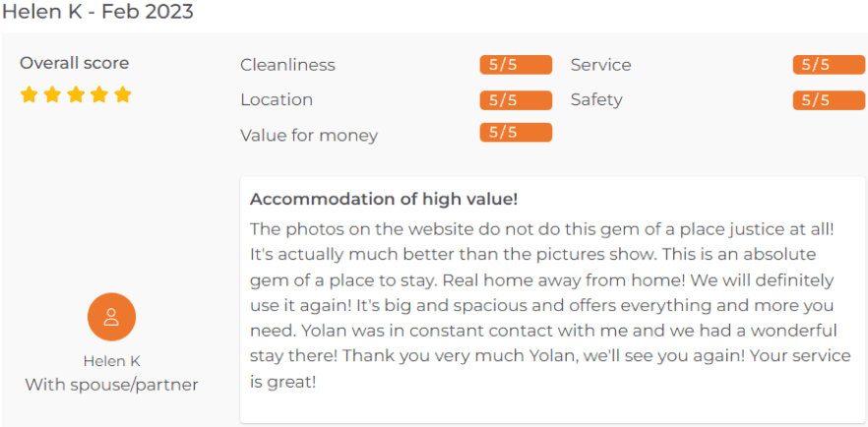Image resolution: width=868 pixels, height=427 pixels.
Task: Click the Location 5/5 score badge
Action: [x=516, y=99]
